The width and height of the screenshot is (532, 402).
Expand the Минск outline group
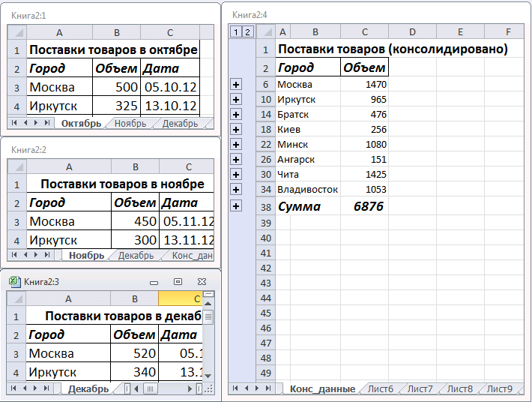236,144
